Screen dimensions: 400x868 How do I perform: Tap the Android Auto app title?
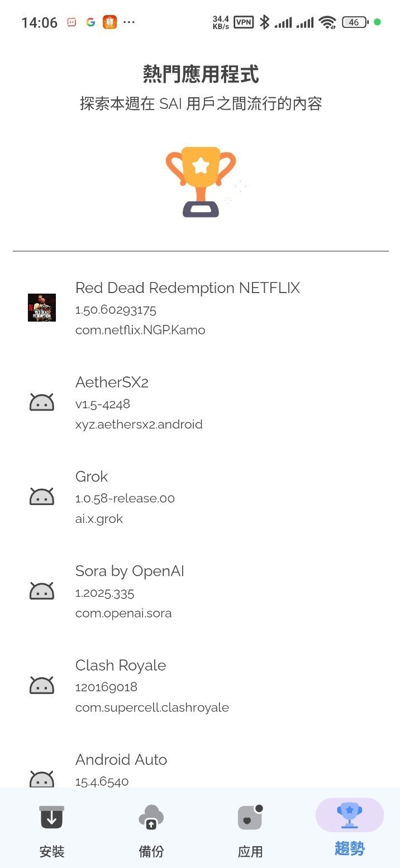121,759
